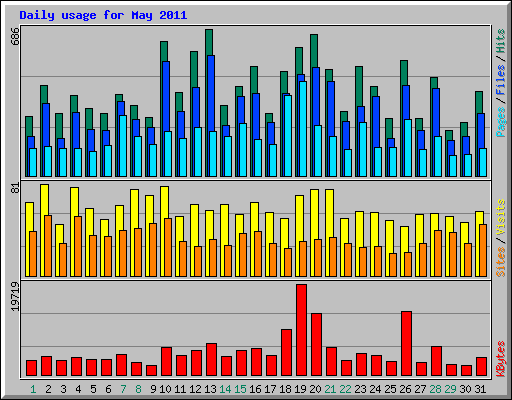Click the yellow Visits bar for day 21
The width and height of the screenshot is (512, 400).
pyautogui.click(x=330, y=213)
